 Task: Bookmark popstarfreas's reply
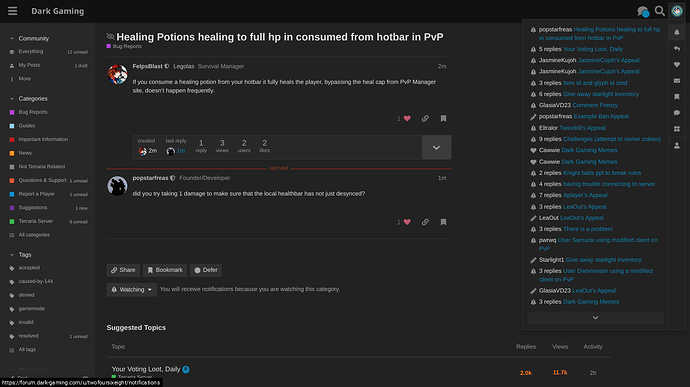(x=443, y=222)
